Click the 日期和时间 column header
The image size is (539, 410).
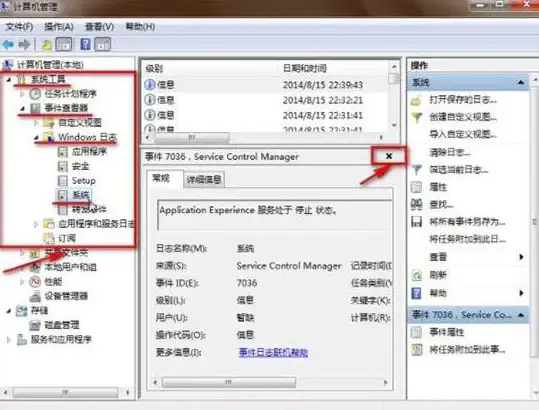coord(333,68)
